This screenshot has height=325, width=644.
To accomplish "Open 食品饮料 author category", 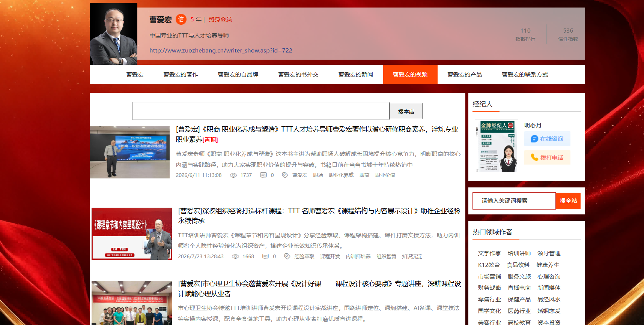I will pos(518,265).
